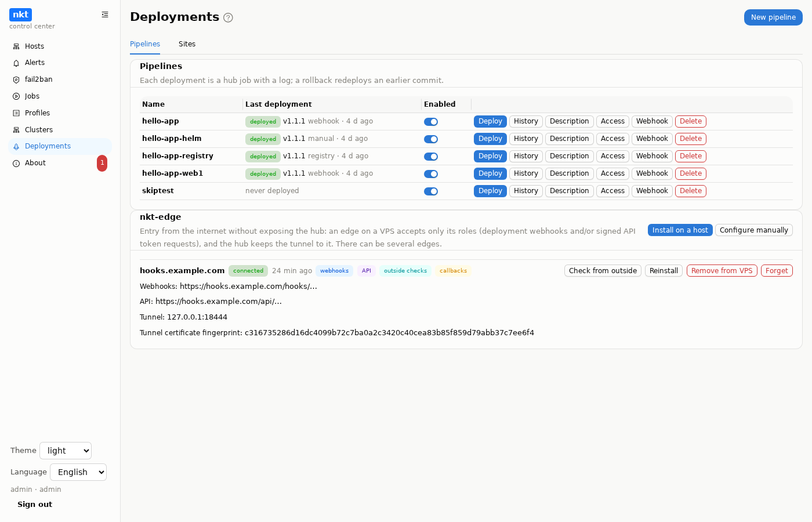Click the nkt logo
The image size is (812, 522).
(20, 14)
